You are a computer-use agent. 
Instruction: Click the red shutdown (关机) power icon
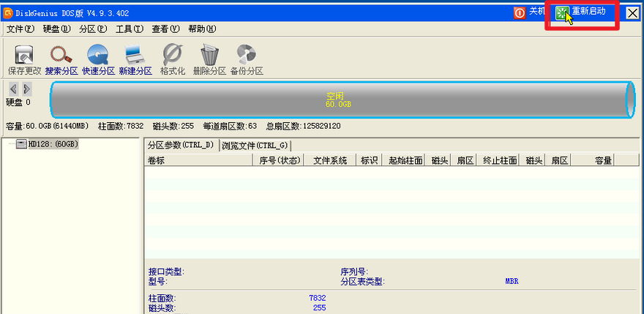(520, 13)
